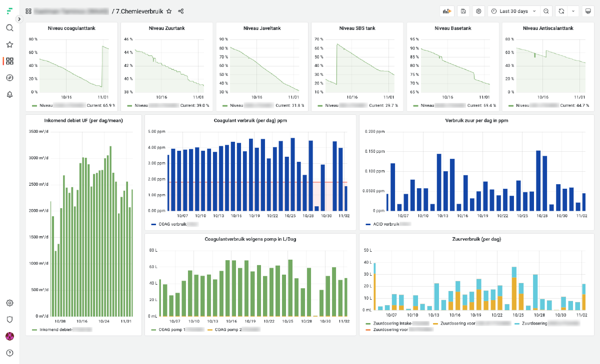Open Niveau Zuurtank panel title menu
Image resolution: width=600 pixels, height=364 pixels.
pyautogui.click(x=166, y=28)
